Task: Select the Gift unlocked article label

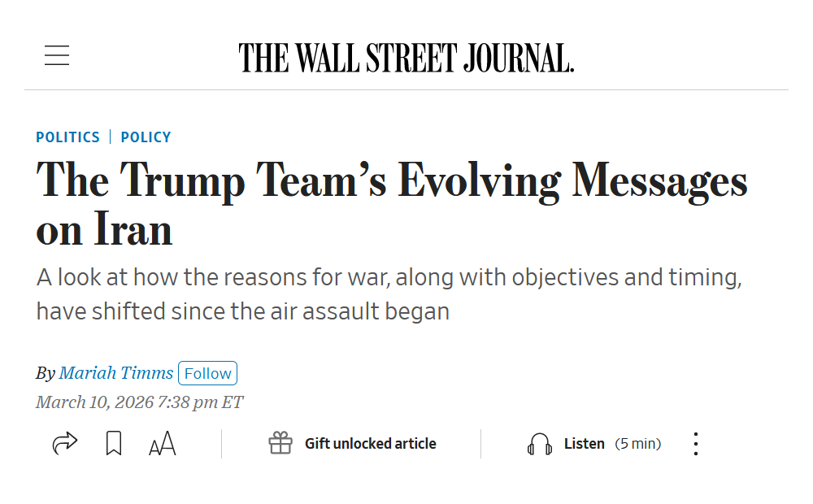Action: click(370, 444)
